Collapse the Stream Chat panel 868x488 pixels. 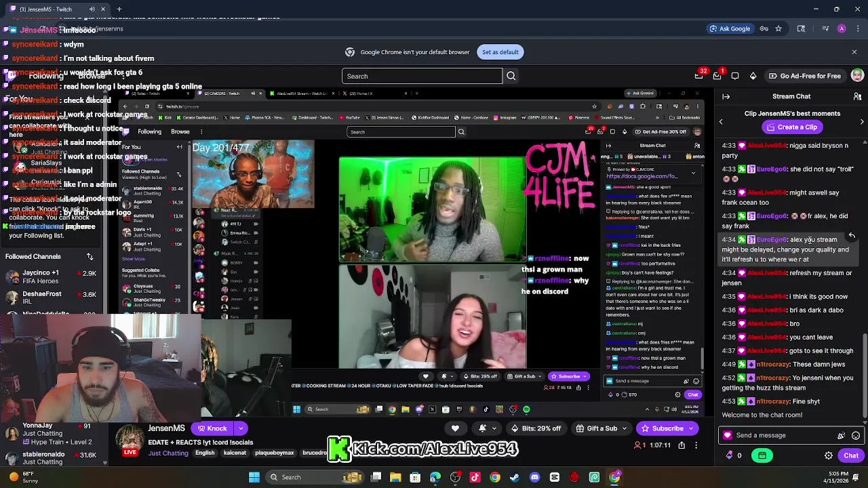[x=726, y=96]
